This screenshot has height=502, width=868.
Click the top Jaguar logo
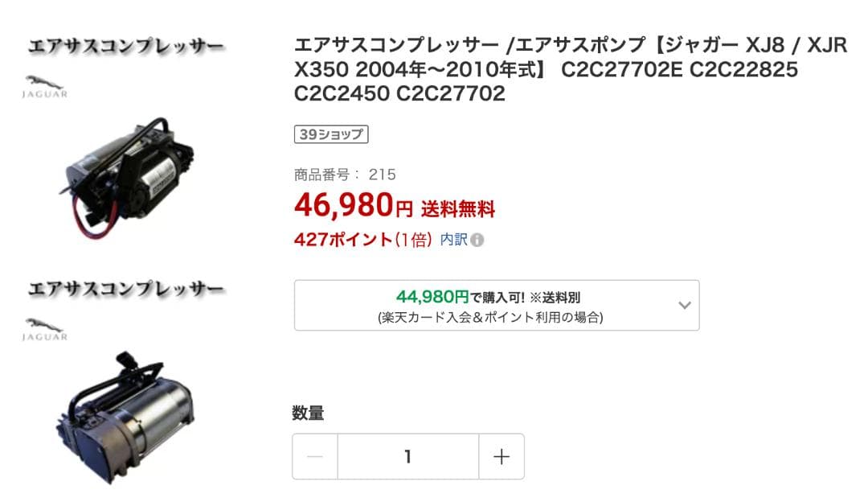46,86
